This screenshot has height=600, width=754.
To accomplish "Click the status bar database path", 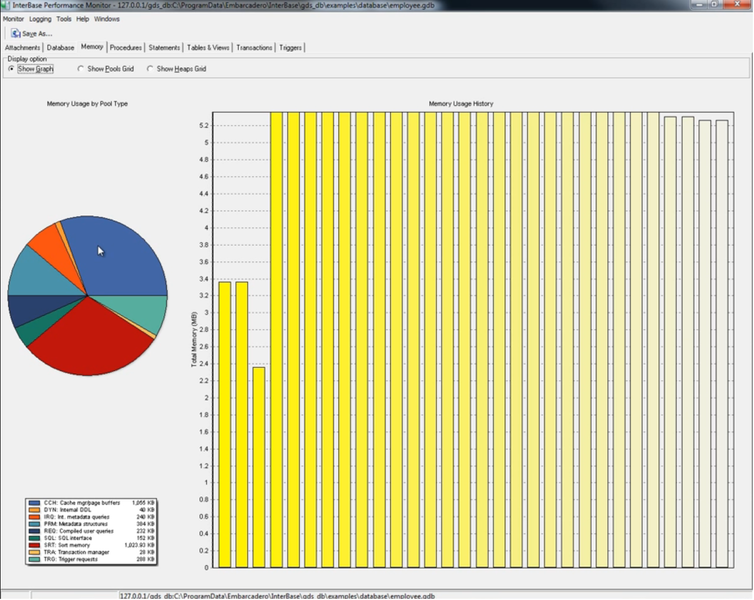I will click(277, 596).
